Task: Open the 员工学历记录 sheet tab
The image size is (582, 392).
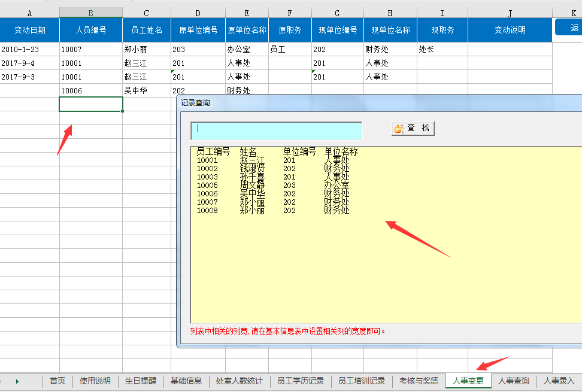Action: (301, 381)
